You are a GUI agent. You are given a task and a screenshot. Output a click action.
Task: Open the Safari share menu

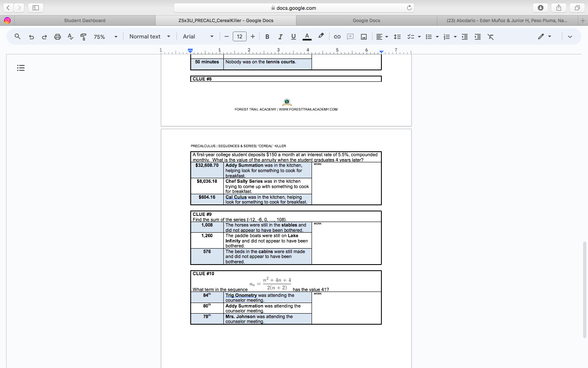[559, 7]
